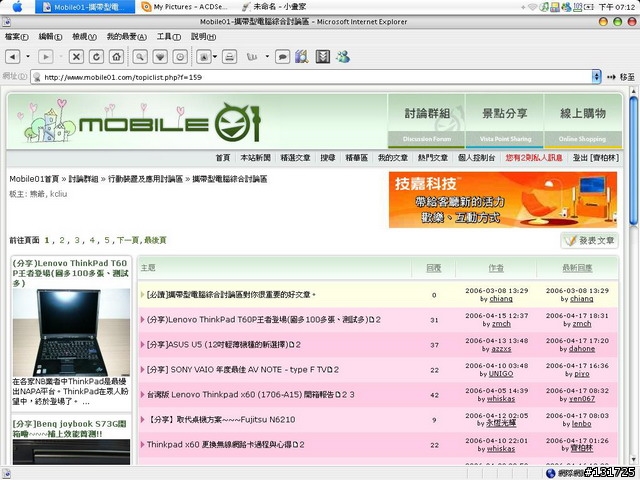This screenshot has width=640, height=480.
Task: Open the Search magnifier toolbar icon
Action: point(140,57)
